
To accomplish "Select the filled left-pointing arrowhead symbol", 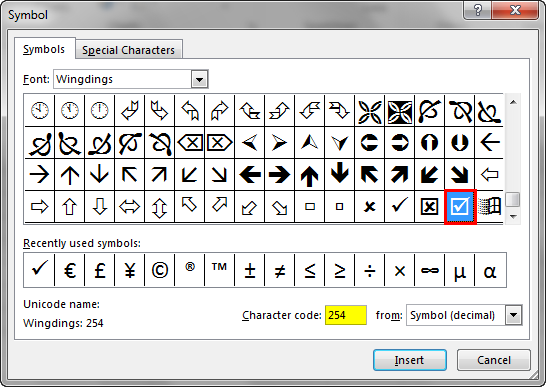I will pos(250,142).
